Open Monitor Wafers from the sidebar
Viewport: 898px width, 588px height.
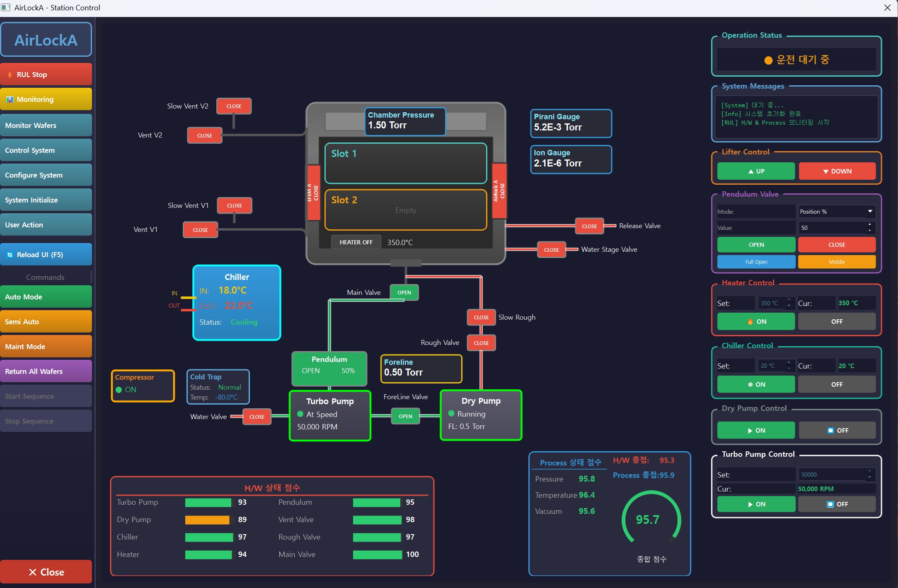[x=46, y=125]
